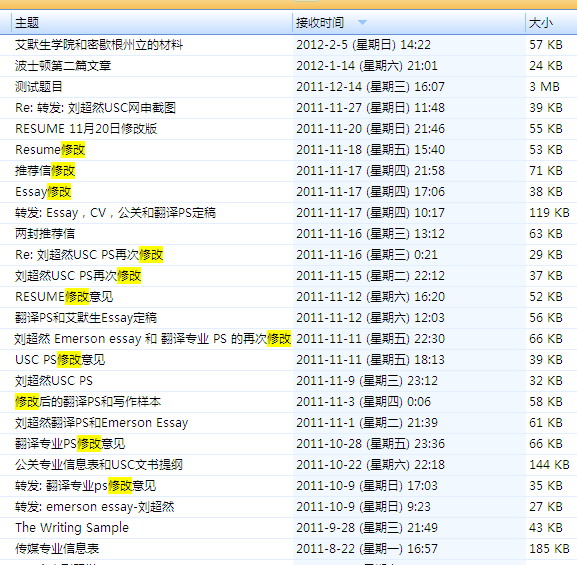The image size is (577, 565).
Task: Open the 推荐信修改 email
Action: (x=288, y=171)
